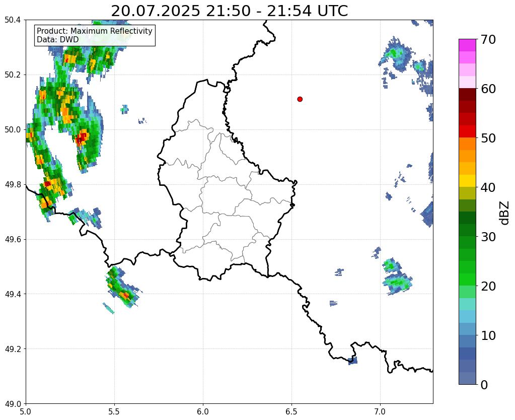Click longitude axis label 7.0
The image size is (515, 420).
click(380, 411)
